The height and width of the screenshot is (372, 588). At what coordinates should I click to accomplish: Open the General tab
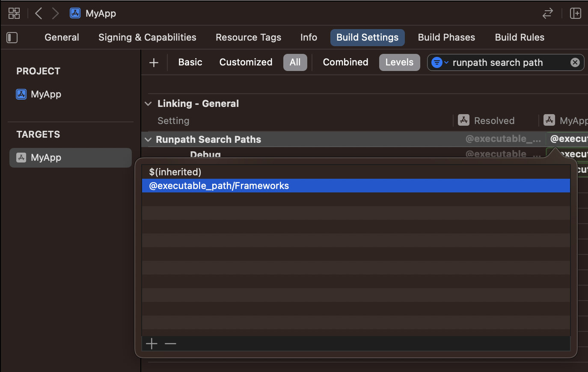coord(62,38)
